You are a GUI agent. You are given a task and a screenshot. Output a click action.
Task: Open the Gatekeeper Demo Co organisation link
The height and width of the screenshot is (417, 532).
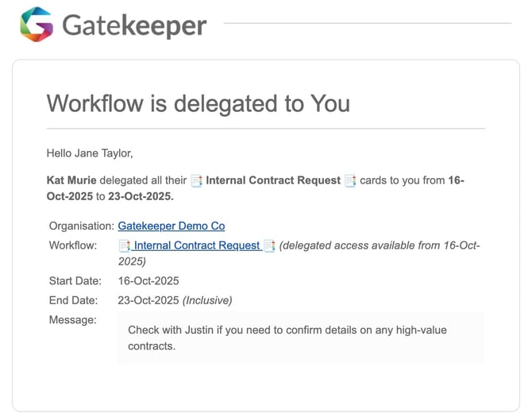[x=171, y=226]
